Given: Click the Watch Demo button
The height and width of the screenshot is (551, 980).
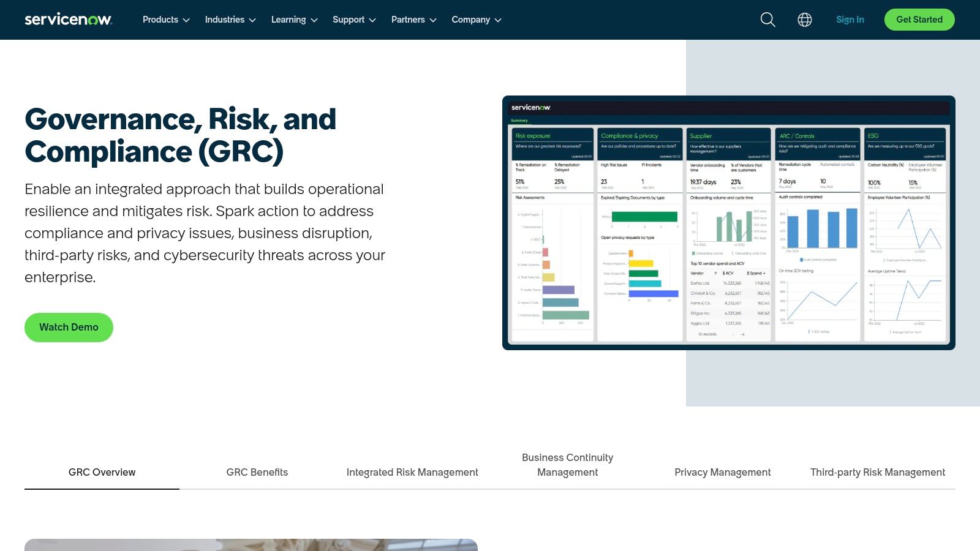Looking at the screenshot, I should [69, 327].
